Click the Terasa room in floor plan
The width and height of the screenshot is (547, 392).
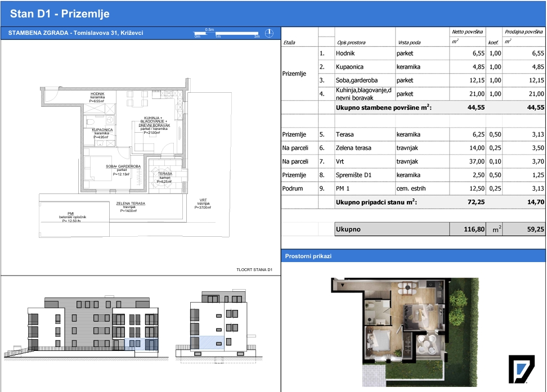click(x=165, y=176)
